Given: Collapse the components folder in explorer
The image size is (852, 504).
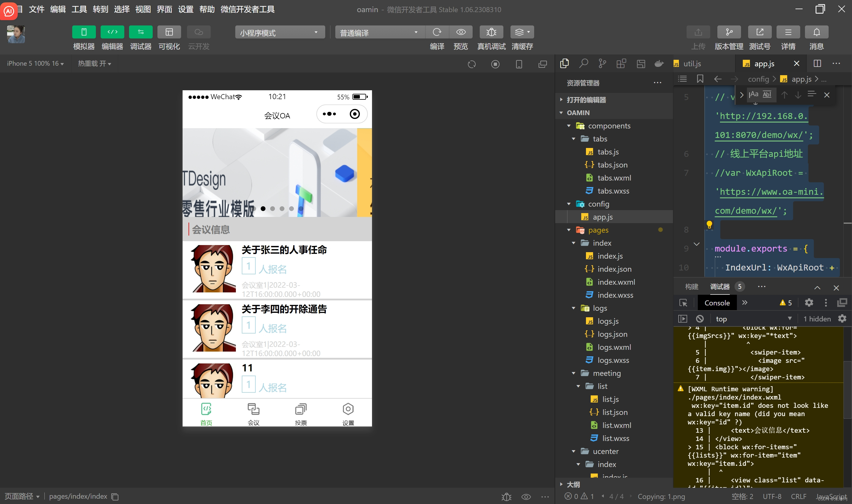Looking at the screenshot, I should coord(569,126).
